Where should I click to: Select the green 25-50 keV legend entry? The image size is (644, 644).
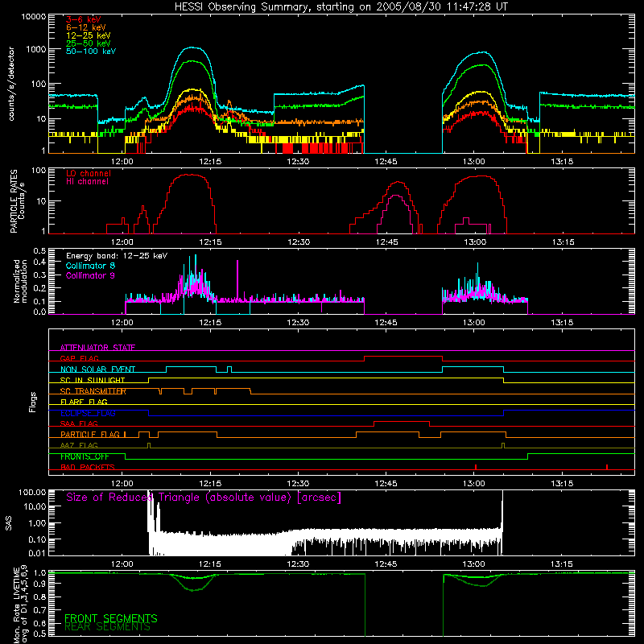[x=89, y=43]
